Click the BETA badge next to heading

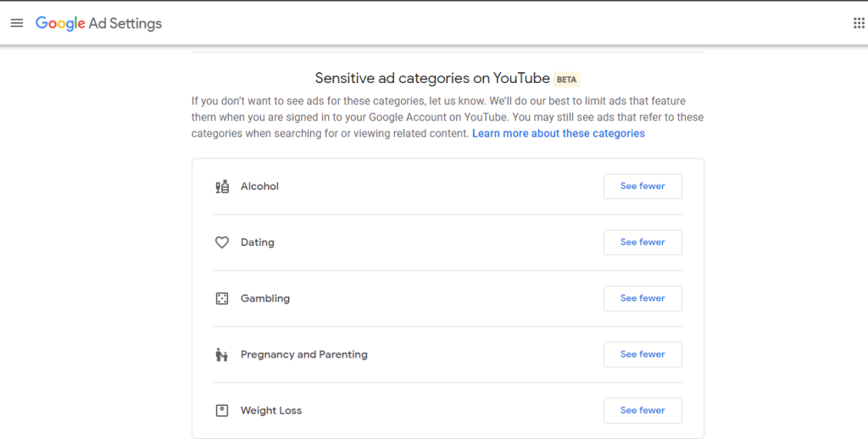(x=566, y=80)
